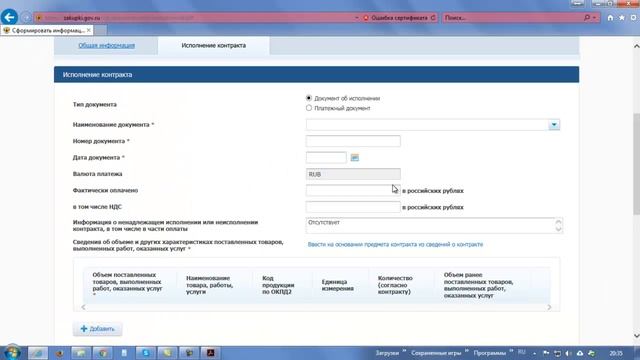Click the RU language indicator
Viewport: 640px width, 360px height.
click(x=522, y=352)
